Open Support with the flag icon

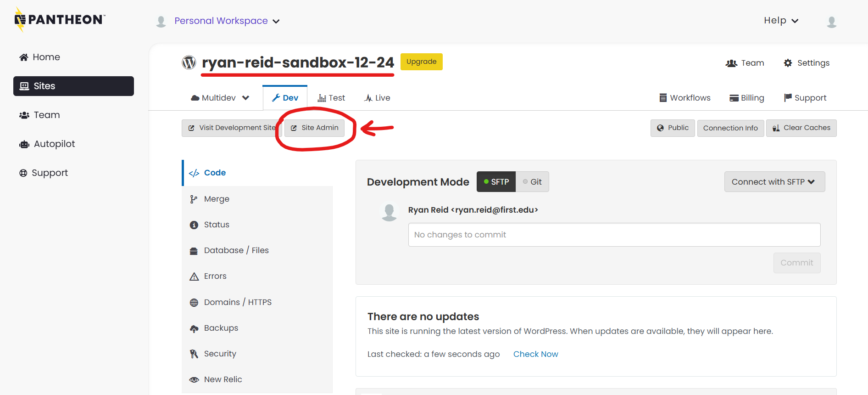pos(805,98)
